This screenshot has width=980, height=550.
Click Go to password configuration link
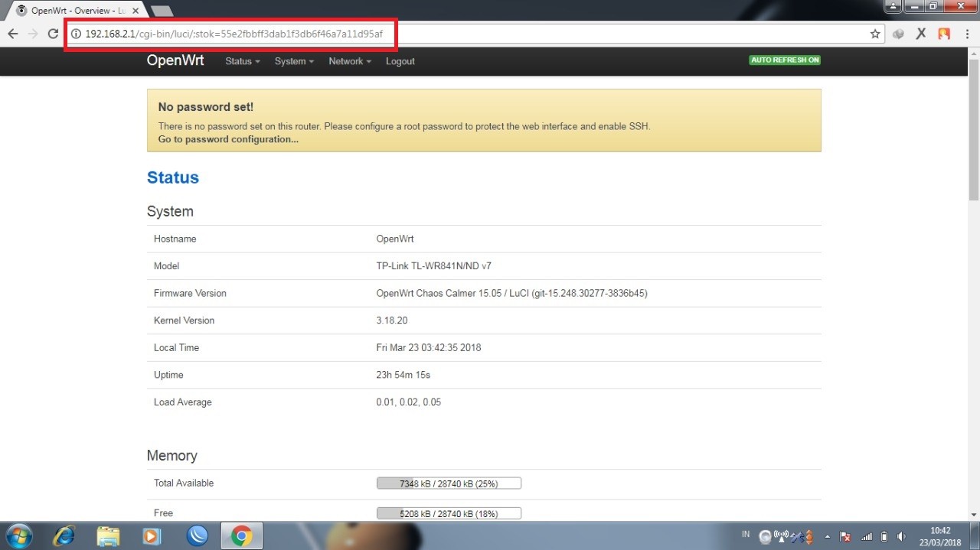(228, 139)
